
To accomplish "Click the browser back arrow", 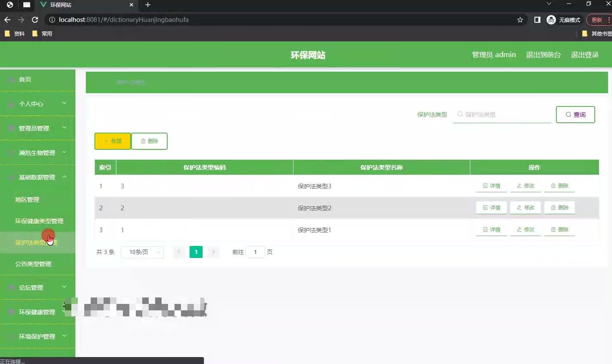I will 7,20.
